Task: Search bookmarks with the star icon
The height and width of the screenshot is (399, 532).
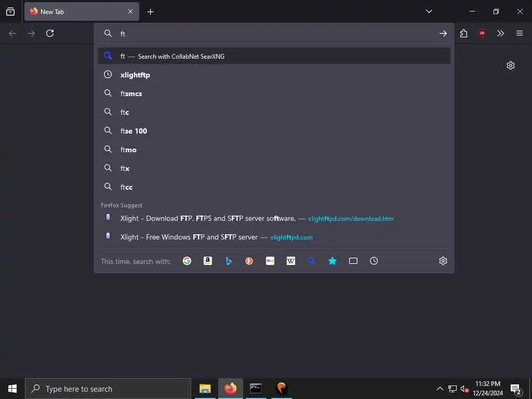Action: coord(332,261)
